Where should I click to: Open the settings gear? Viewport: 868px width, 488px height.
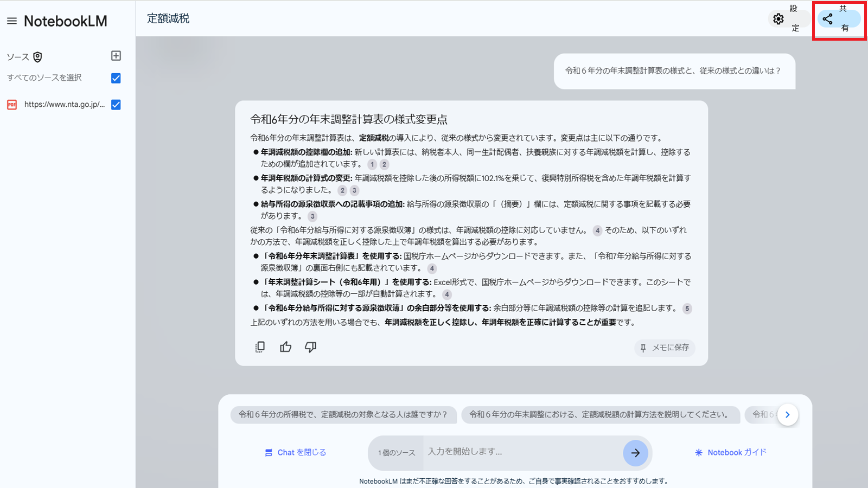point(779,18)
